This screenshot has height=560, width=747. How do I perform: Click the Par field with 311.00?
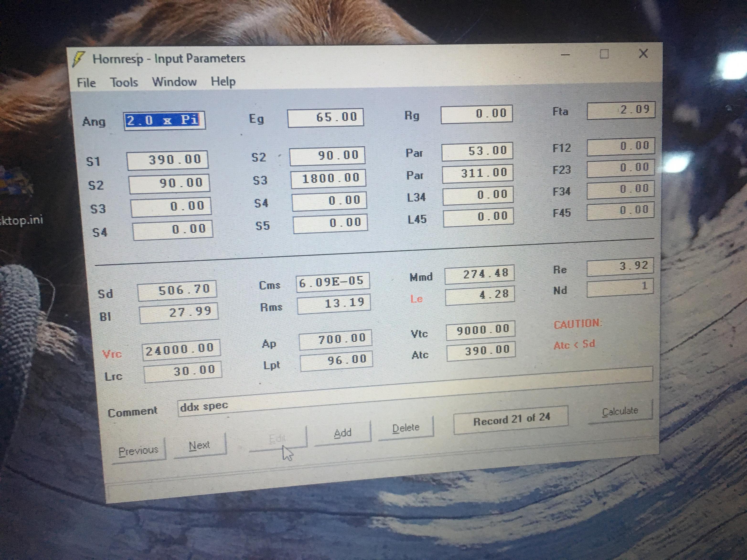478,174
